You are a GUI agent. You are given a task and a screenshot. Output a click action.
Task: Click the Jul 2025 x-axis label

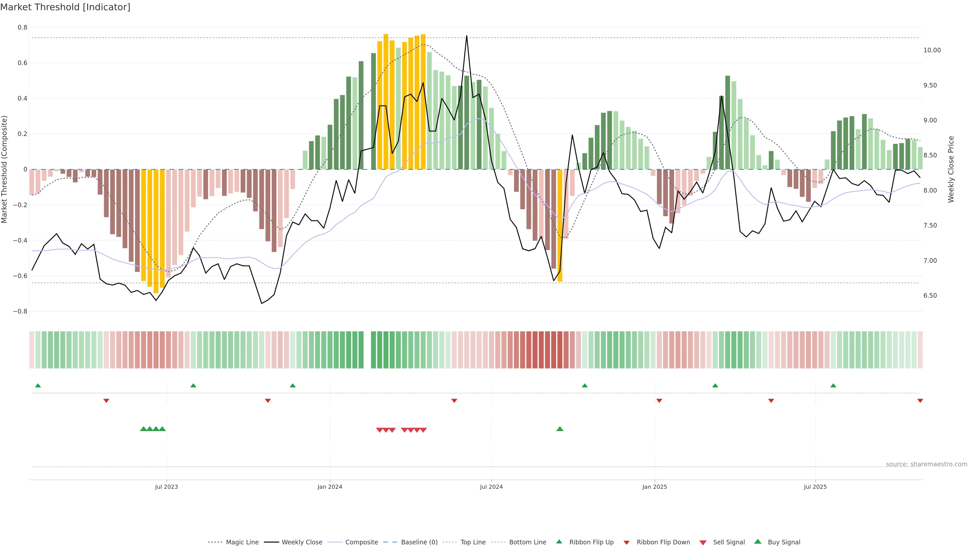point(815,487)
